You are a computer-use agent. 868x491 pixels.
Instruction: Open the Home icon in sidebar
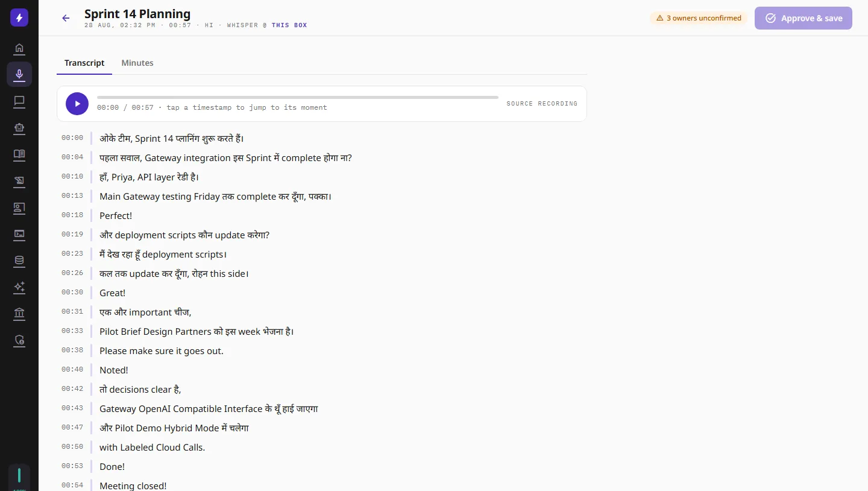click(x=19, y=48)
